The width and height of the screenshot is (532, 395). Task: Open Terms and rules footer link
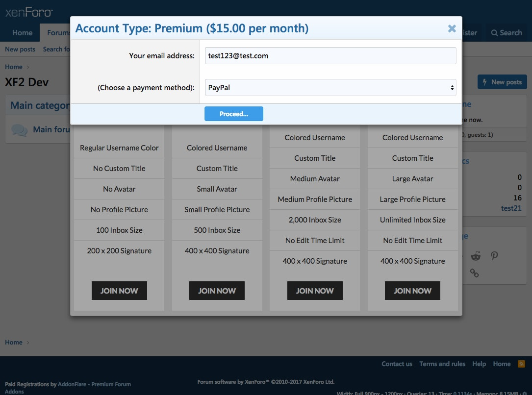click(442, 364)
